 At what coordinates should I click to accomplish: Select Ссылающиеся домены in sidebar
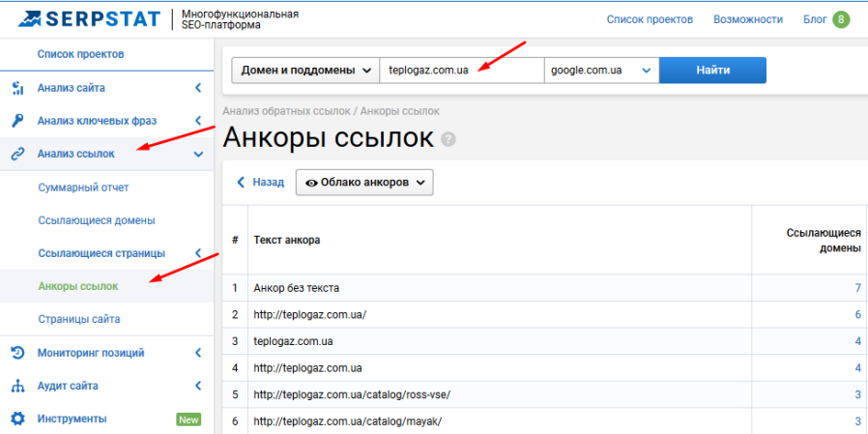[97, 220]
